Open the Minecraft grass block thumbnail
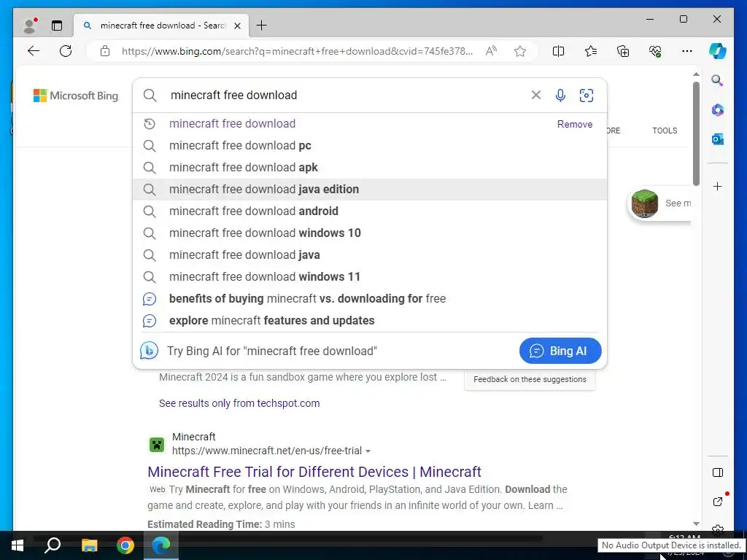 click(645, 203)
